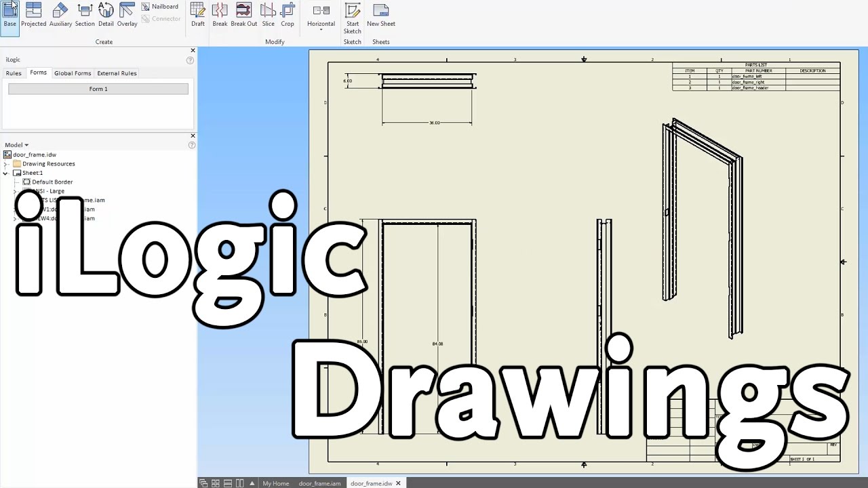This screenshot has width=868, height=488.
Task: Select Default Border in the model tree
Action: (52, 182)
